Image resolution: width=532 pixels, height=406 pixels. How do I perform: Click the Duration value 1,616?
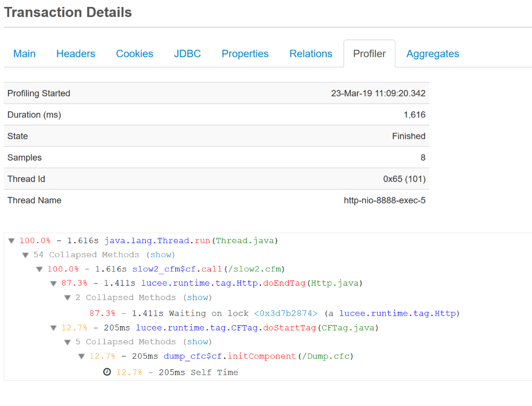click(x=414, y=115)
